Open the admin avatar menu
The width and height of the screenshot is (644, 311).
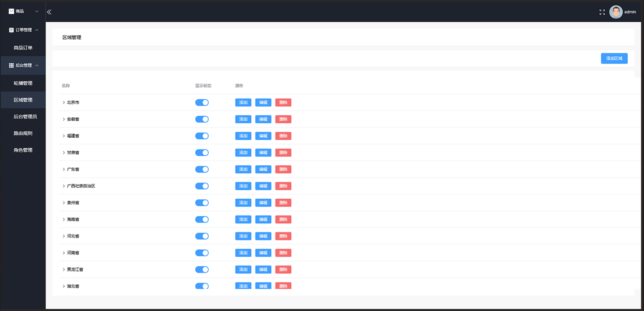[x=616, y=12]
